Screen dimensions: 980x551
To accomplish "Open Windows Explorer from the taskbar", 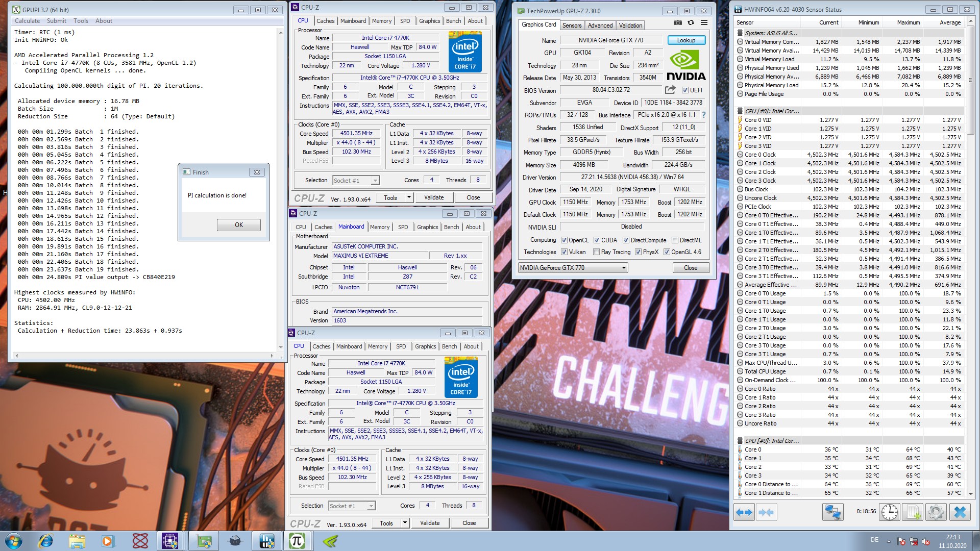I will (x=77, y=541).
